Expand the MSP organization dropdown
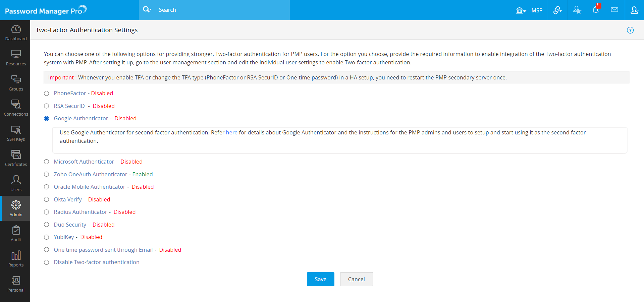Viewport: 644px width, 302px height. [529, 10]
